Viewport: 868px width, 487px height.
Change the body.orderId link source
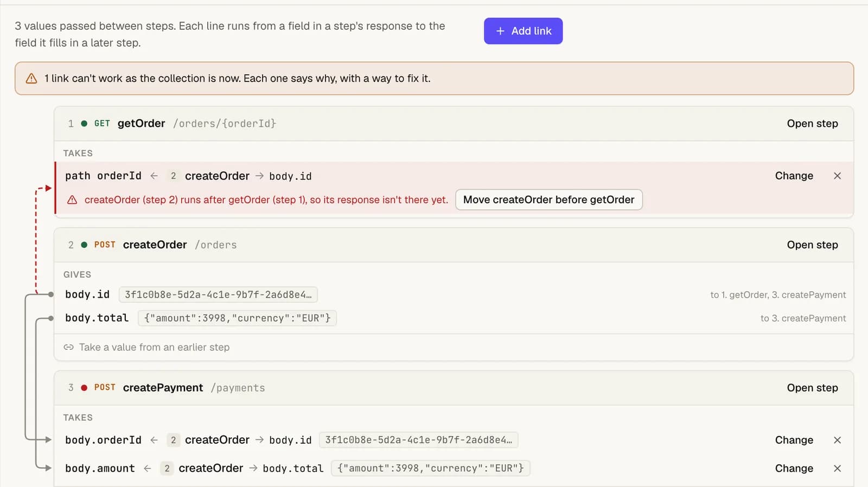(x=794, y=440)
